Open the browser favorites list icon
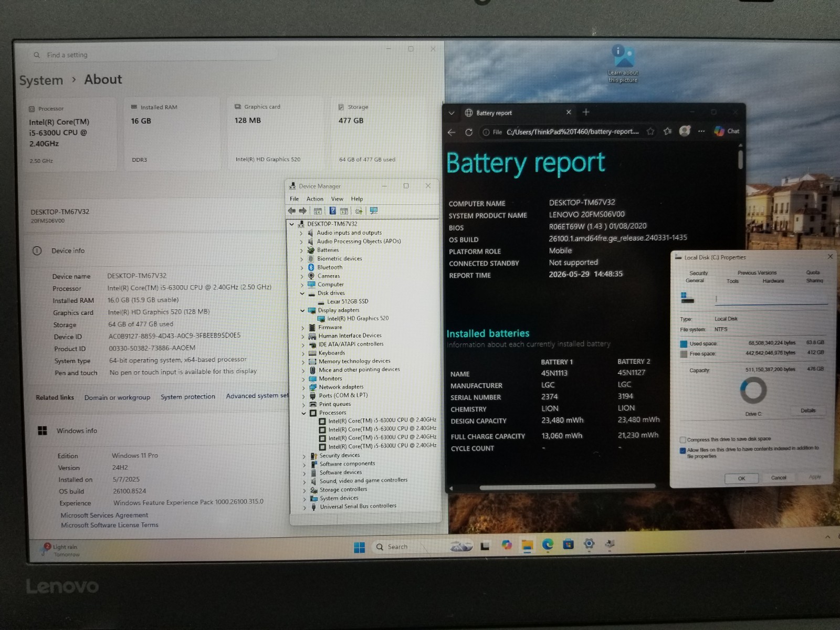 click(667, 131)
